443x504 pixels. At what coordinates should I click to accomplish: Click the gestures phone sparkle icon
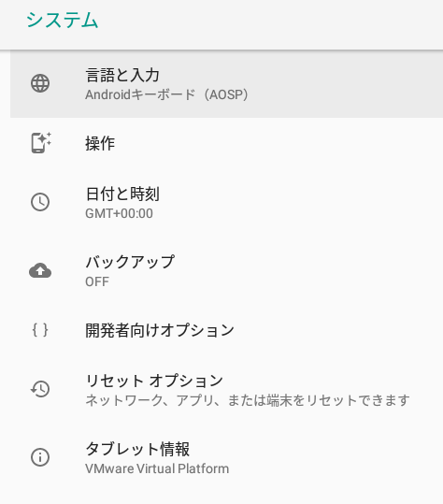click(x=41, y=143)
